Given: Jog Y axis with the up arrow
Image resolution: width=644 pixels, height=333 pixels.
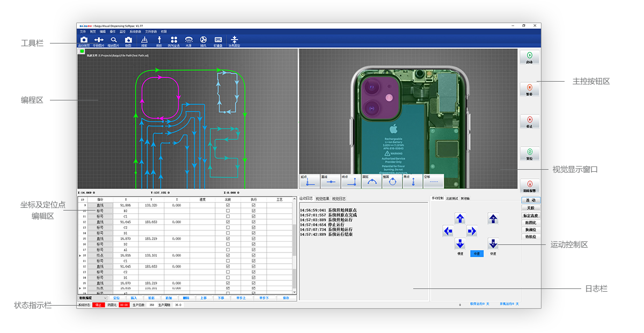Looking at the screenshot, I should pyautogui.click(x=460, y=218).
